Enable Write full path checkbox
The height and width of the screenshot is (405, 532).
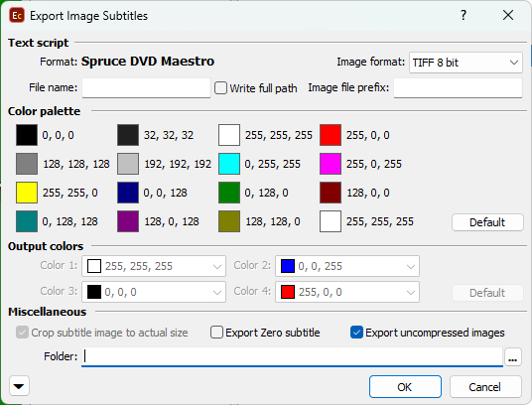coord(220,88)
